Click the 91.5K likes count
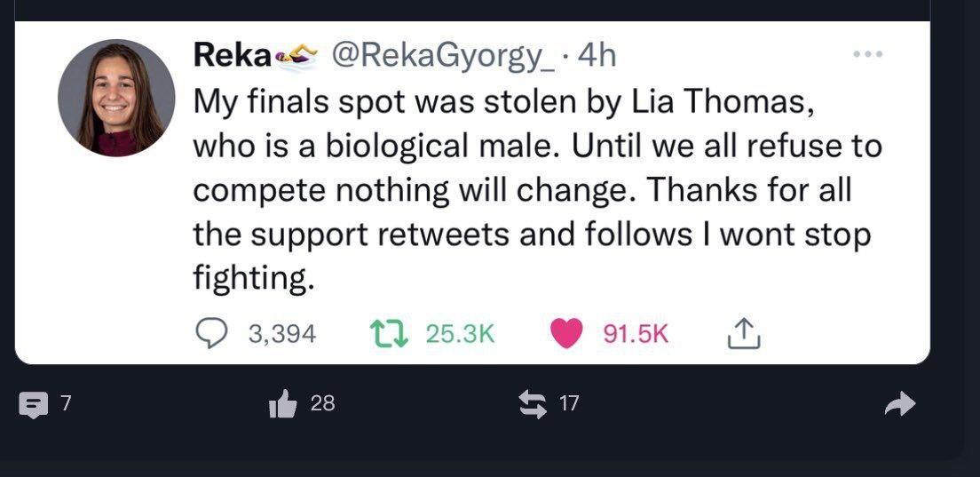 point(636,334)
